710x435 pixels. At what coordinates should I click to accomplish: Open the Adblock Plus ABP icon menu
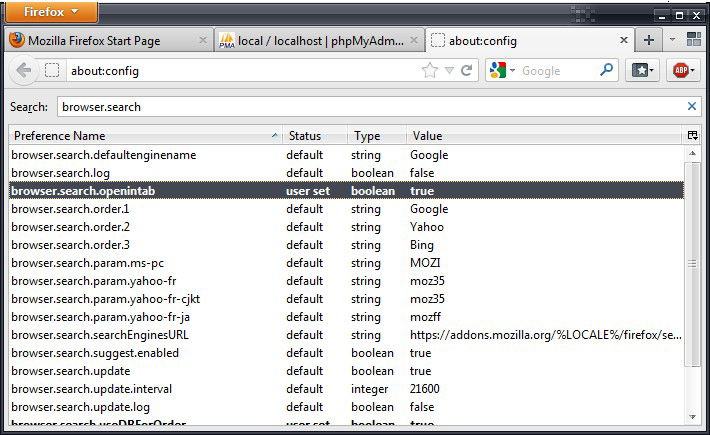click(x=683, y=71)
